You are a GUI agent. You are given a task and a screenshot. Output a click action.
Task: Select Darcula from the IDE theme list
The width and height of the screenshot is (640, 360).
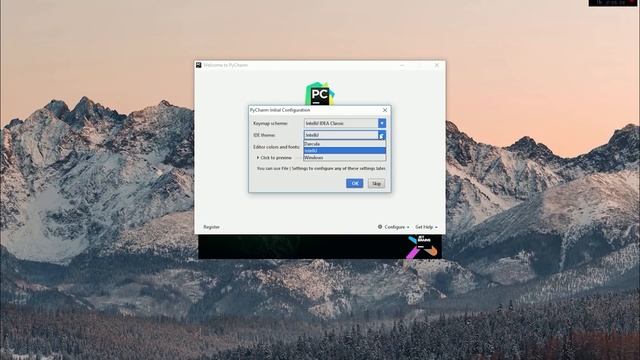tap(344, 144)
